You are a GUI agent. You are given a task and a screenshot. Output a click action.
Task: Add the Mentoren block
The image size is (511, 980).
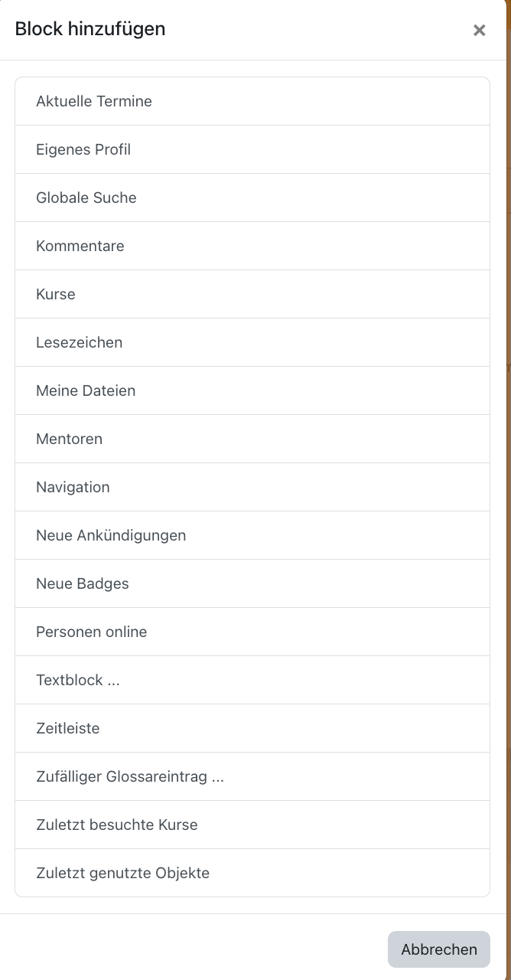click(252, 439)
